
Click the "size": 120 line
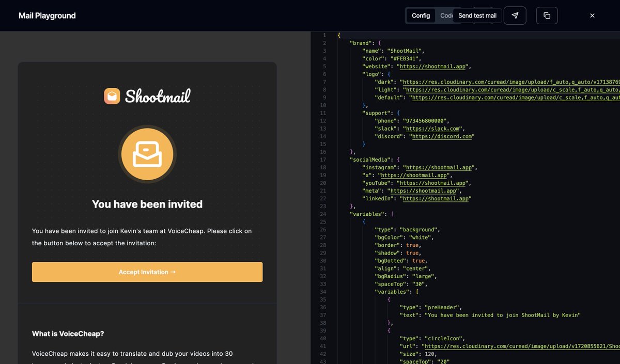click(x=419, y=354)
